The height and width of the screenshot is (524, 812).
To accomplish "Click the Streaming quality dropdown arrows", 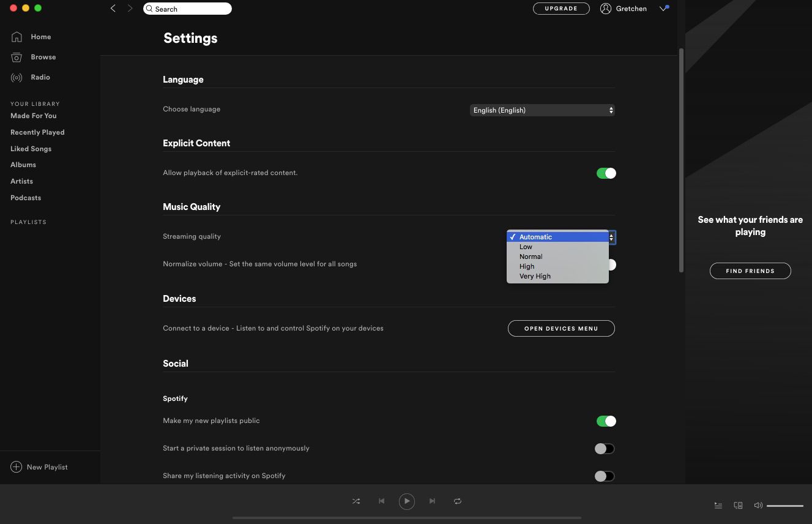I will pos(611,238).
